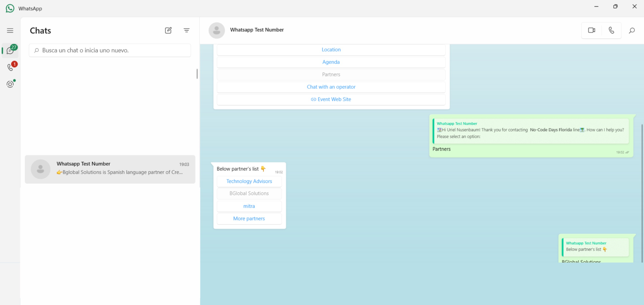Click chat preview text about Bglobal Solutions
Viewport: 644px width, 305px height.
pyautogui.click(x=119, y=172)
